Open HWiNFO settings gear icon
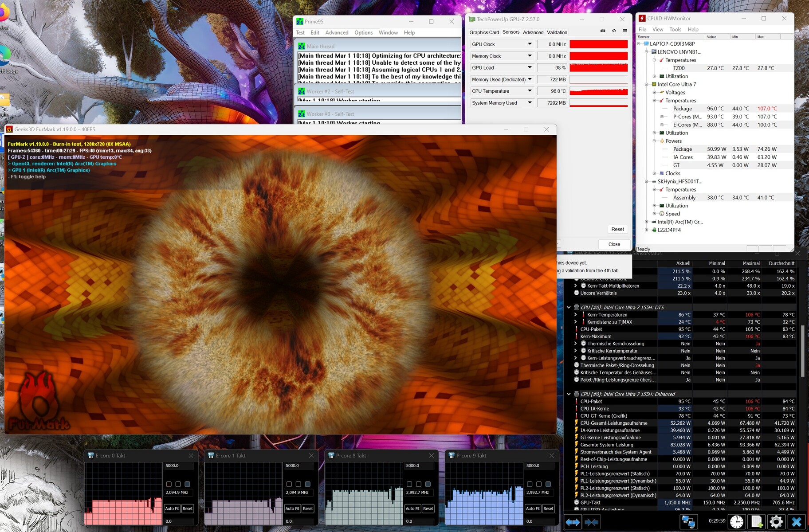 pos(776,522)
